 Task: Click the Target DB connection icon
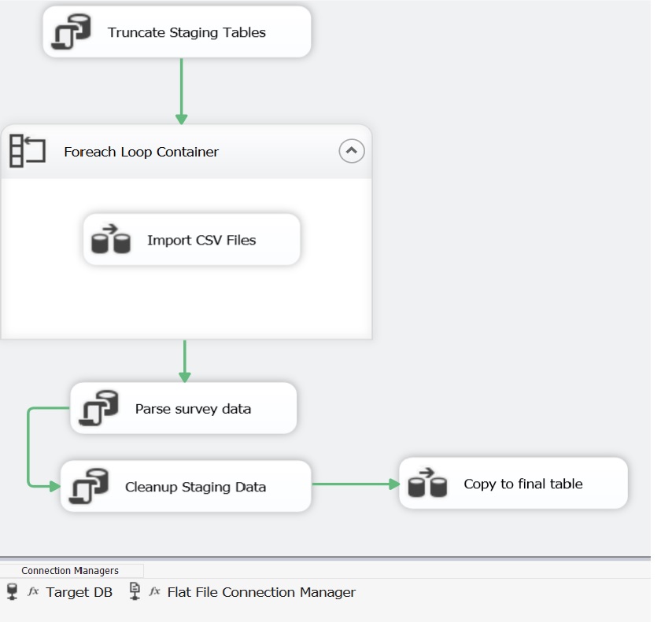(x=11, y=591)
